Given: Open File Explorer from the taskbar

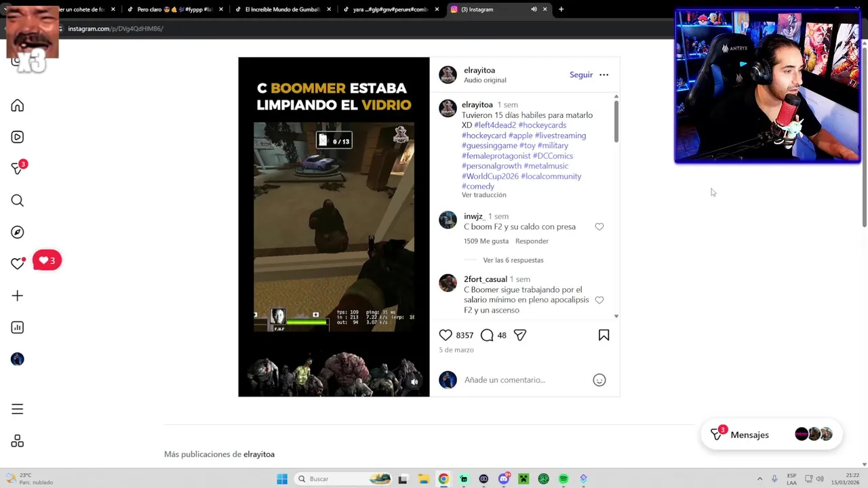Looking at the screenshot, I should click(x=423, y=479).
